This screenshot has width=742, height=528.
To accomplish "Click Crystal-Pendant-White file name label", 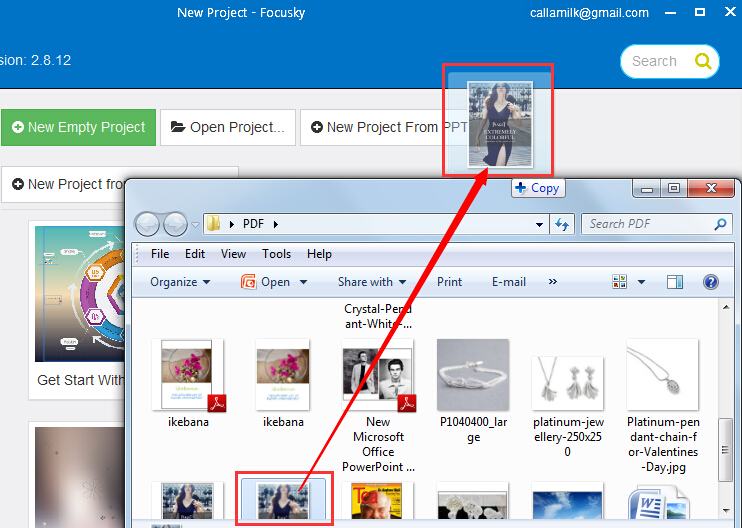I will 378,317.
